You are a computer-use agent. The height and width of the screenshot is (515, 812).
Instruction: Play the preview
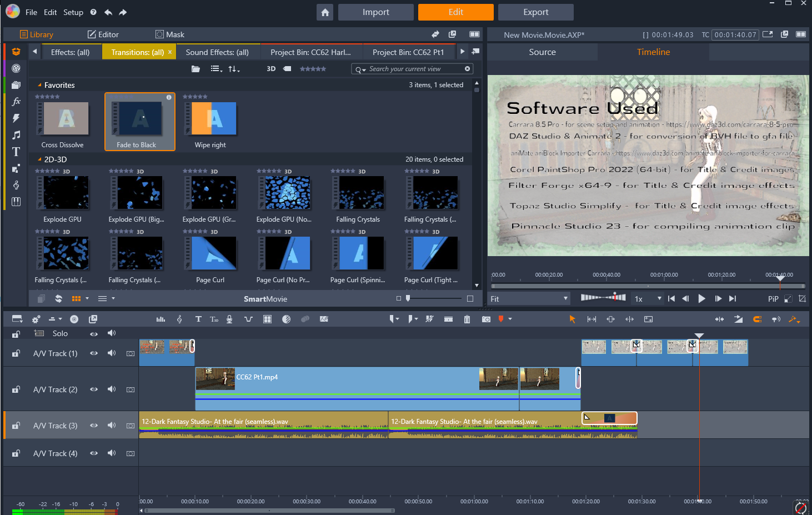(x=701, y=299)
